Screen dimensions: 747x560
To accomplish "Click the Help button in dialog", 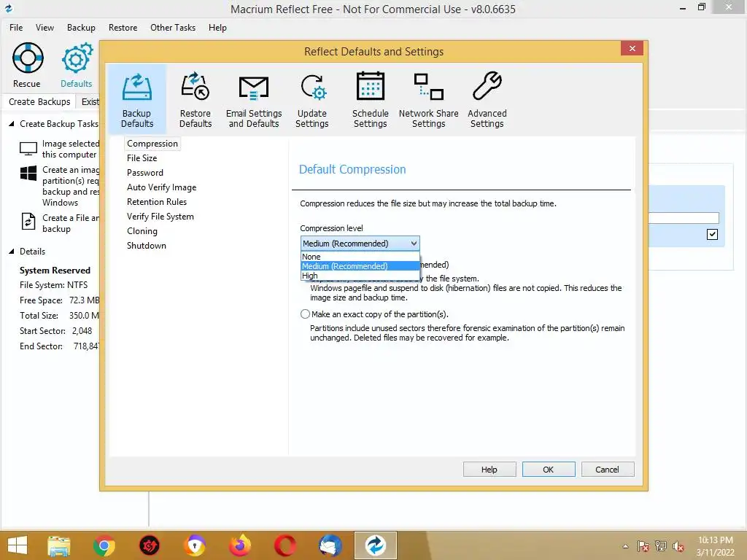I will coord(489,470).
